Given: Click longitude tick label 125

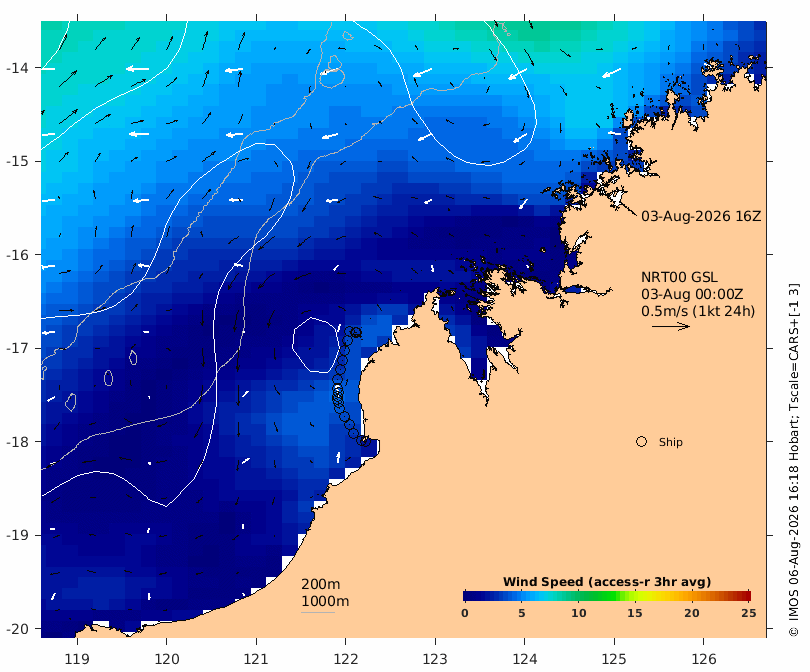Looking at the screenshot, I should click(614, 659).
